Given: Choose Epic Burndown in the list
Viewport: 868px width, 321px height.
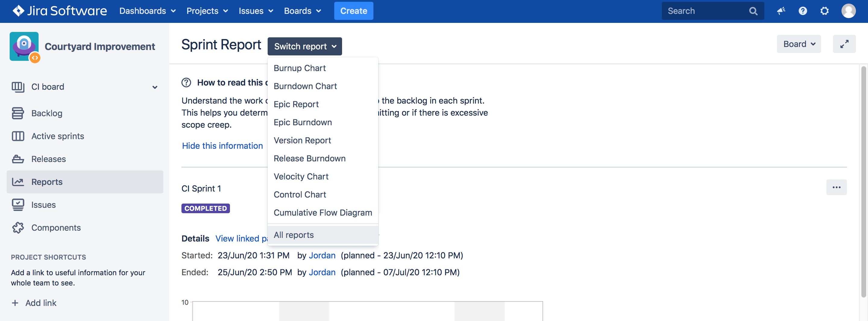Looking at the screenshot, I should [322, 122].
